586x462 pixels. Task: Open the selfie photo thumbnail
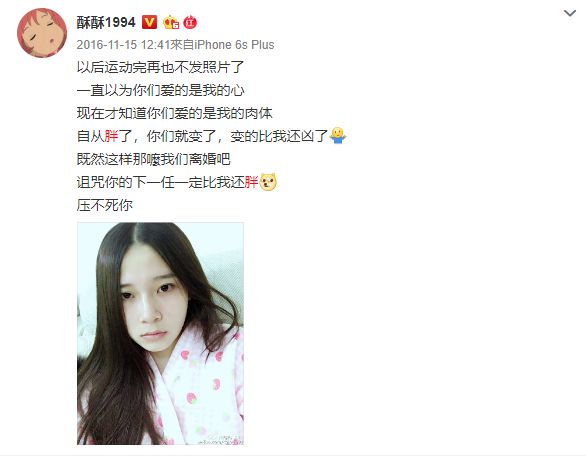pyautogui.click(x=160, y=333)
